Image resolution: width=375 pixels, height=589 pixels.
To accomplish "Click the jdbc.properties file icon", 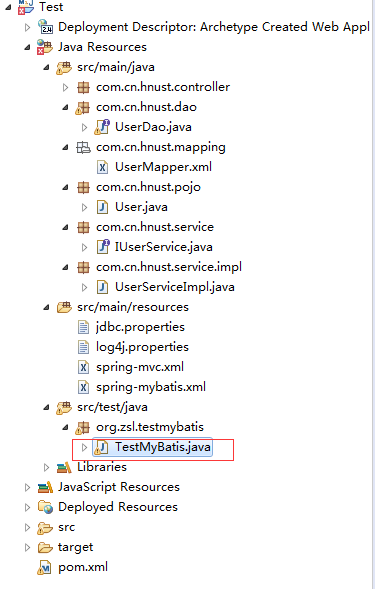I will tap(83, 327).
